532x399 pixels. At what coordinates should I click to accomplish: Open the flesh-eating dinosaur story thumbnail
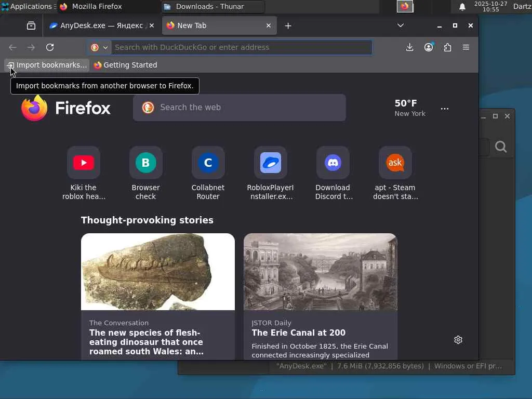click(158, 272)
